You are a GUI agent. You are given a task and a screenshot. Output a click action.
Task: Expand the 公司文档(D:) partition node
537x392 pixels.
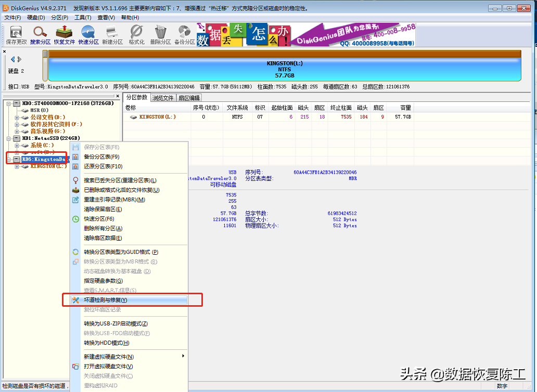point(17,117)
